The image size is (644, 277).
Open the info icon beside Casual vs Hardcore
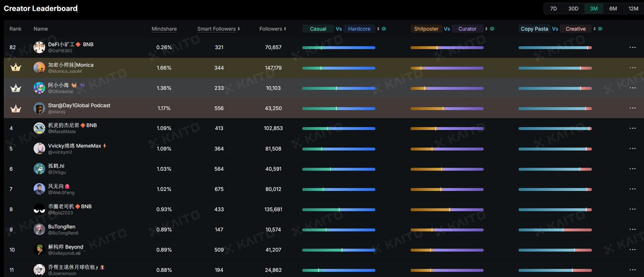384,29
